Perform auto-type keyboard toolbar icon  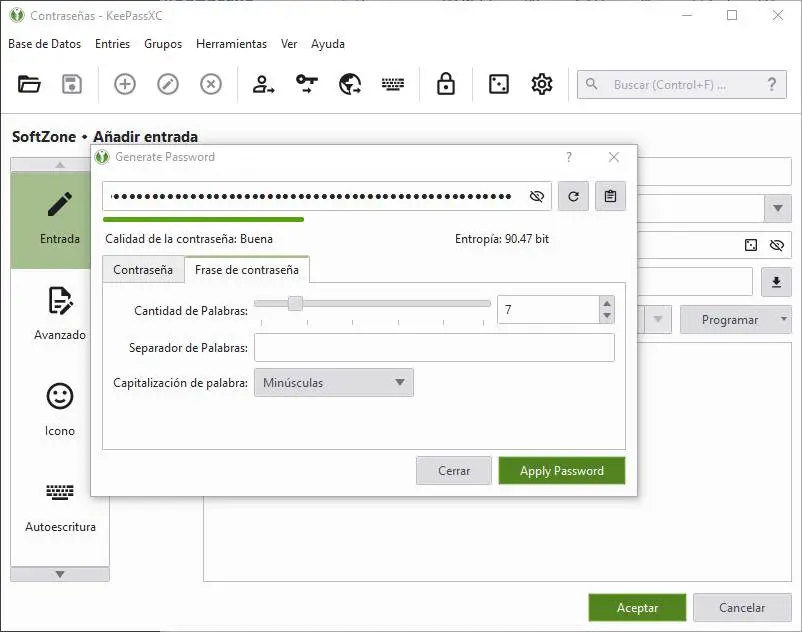click(x=393, y=84)
